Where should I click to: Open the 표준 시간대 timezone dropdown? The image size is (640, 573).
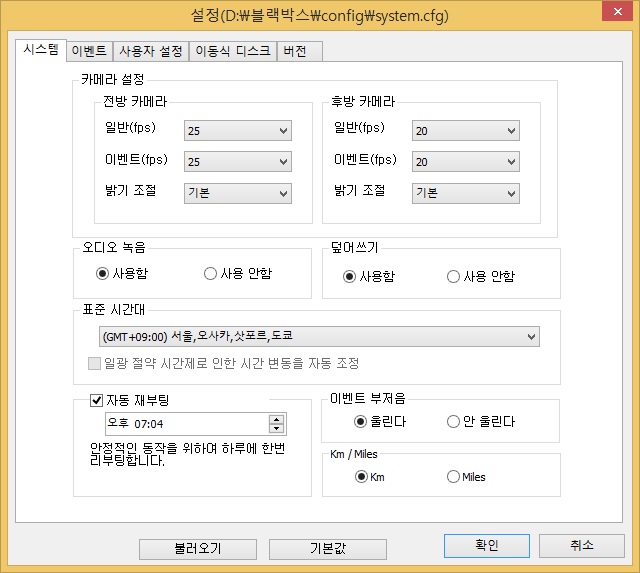(x=320, y=337)
